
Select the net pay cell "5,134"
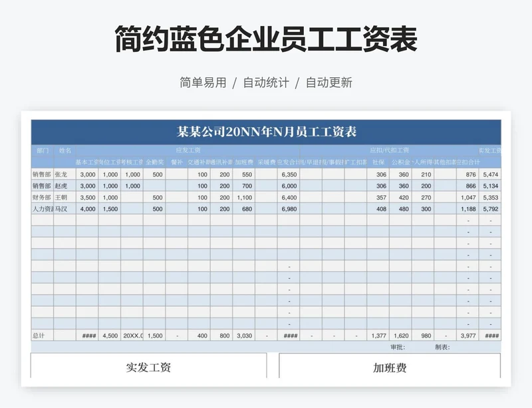[490, 186]
